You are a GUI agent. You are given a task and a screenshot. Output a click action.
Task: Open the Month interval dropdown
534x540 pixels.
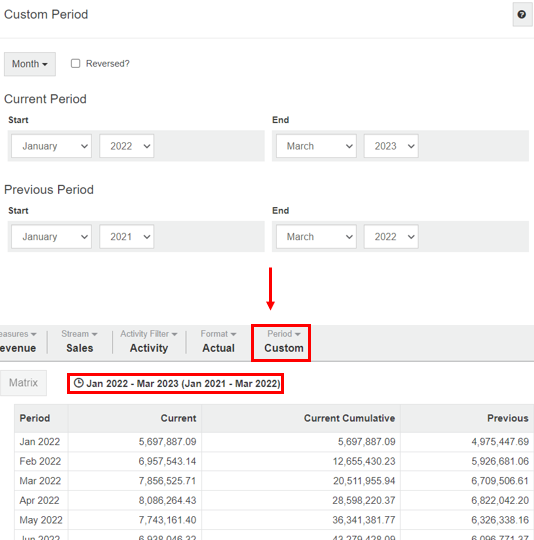click(30, 64)
